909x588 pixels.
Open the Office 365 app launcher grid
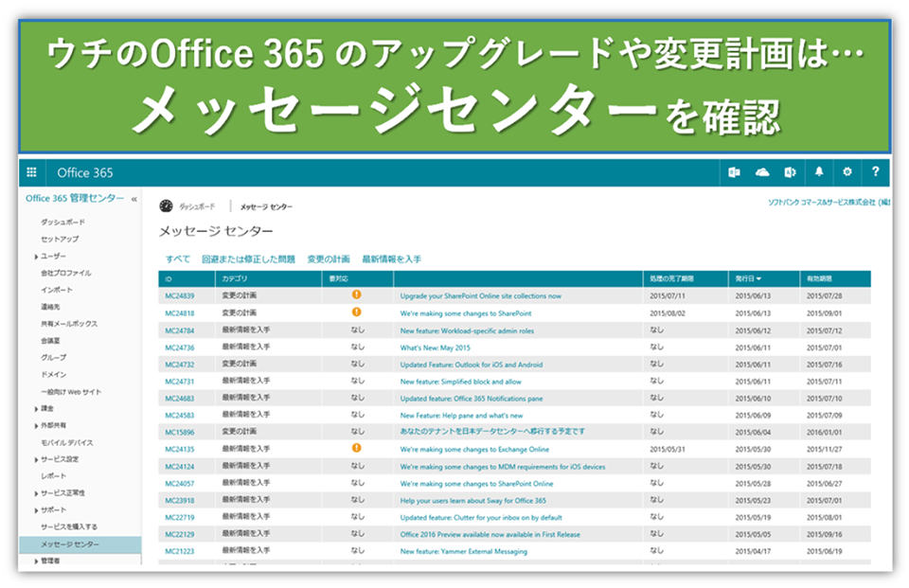[x=31, y=172]
